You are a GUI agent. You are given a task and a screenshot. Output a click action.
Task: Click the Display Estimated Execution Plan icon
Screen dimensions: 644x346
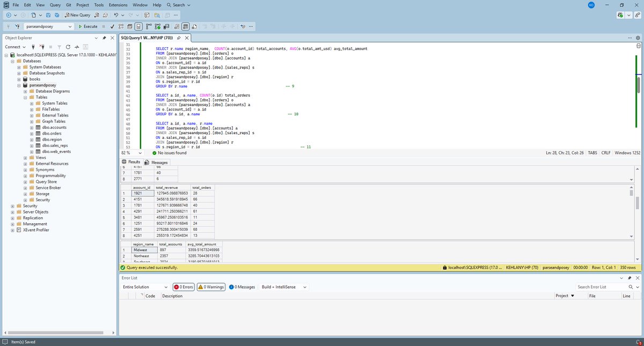click(121, 26)
